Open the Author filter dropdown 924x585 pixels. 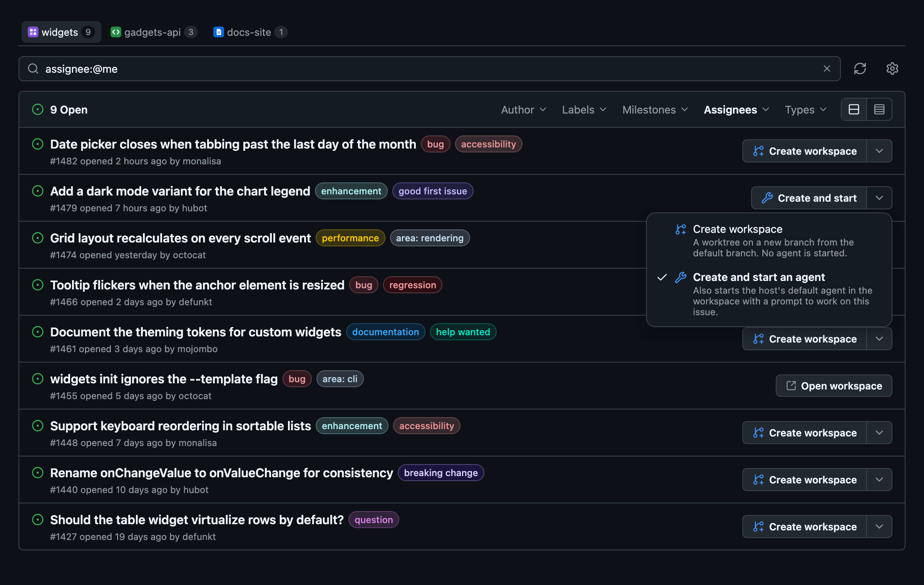point(524,110)
